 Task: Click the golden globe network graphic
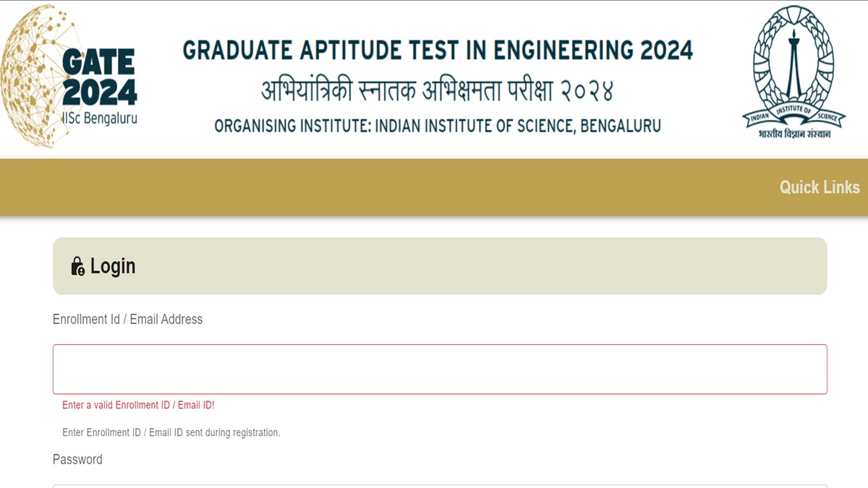tap(33, 76)
